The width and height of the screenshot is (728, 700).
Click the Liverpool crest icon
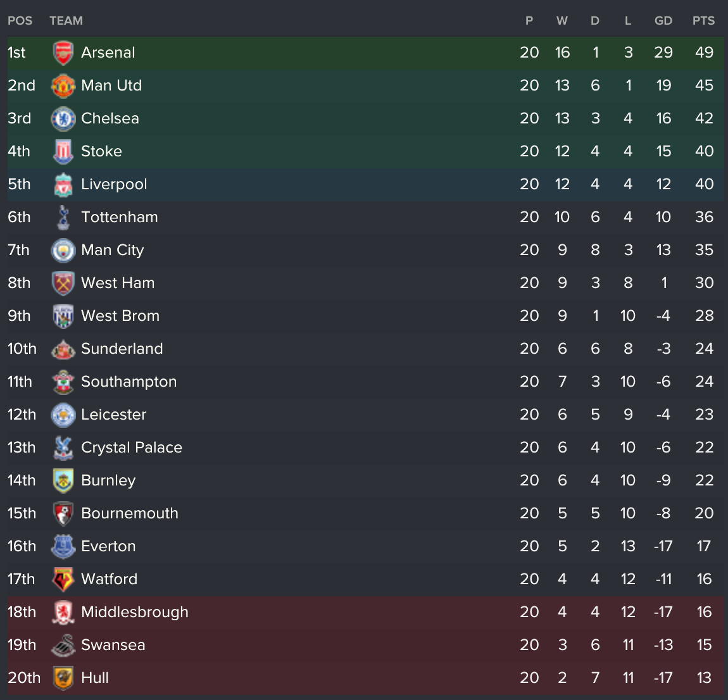63,185
